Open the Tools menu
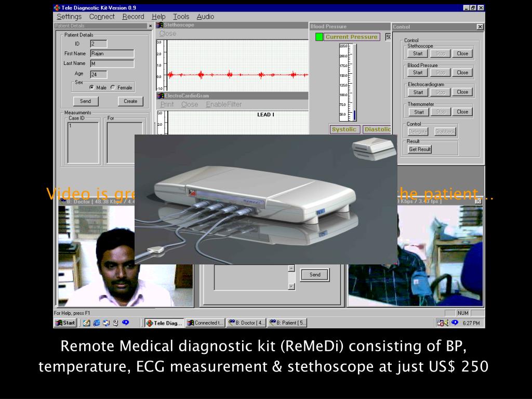This screenshot has height=399, width=532. click(181, 17)
